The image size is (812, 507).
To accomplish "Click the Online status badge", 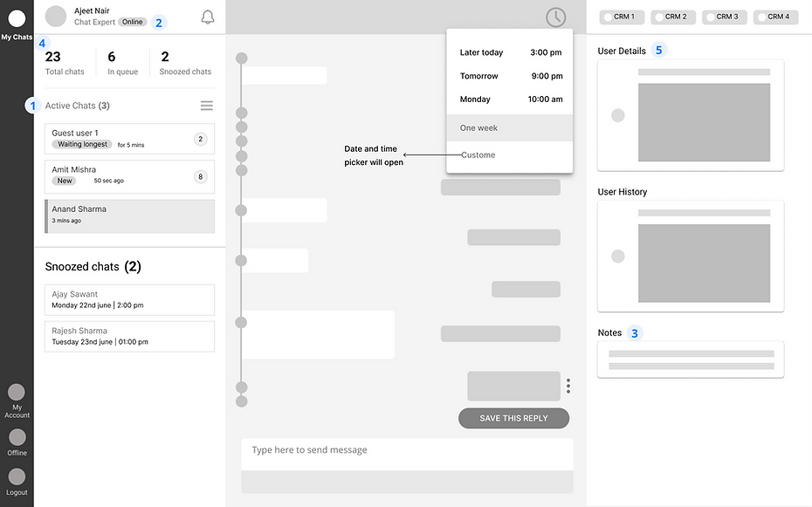I will [133, 22].
